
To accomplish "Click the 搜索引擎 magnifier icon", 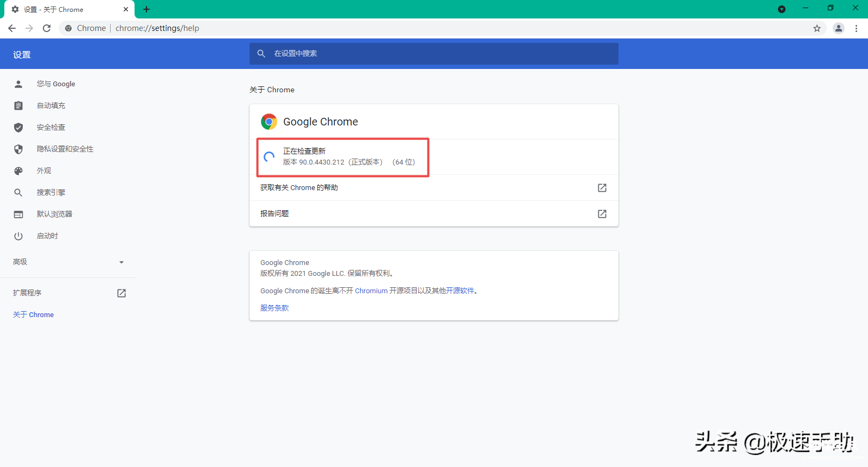I will click(x=18, y=193).
